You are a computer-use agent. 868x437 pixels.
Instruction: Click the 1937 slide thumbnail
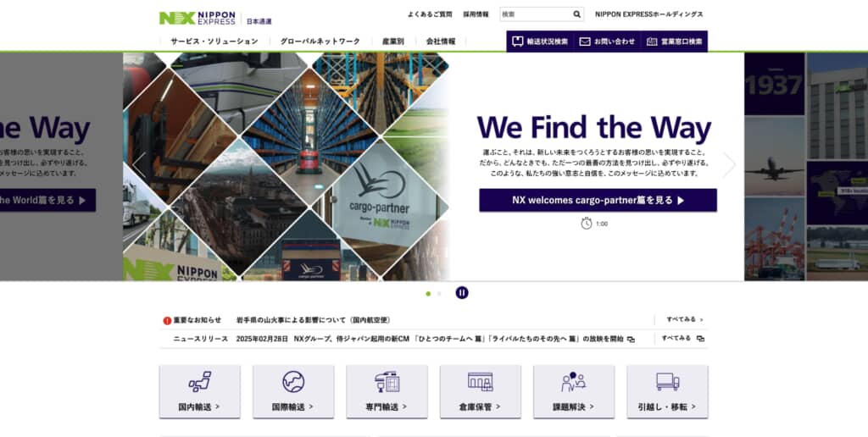pyautogui.click(x=775, y=84)
